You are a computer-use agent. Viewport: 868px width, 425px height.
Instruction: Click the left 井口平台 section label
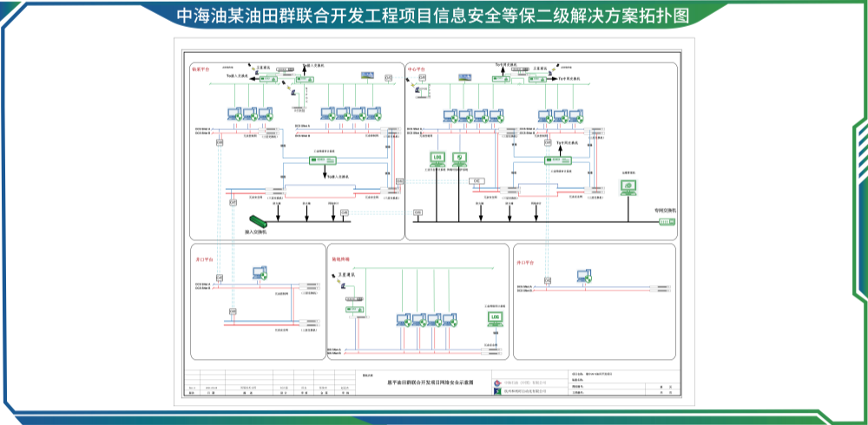click(201, 258)
